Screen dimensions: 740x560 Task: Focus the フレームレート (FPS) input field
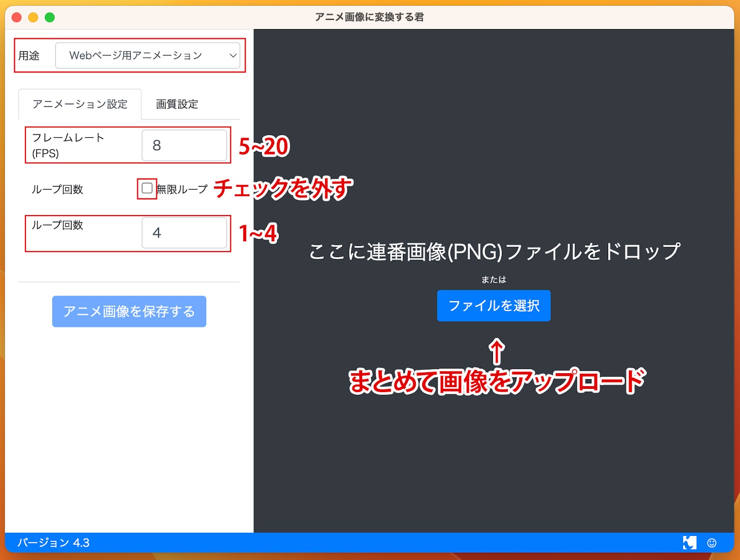click(184, 145)
